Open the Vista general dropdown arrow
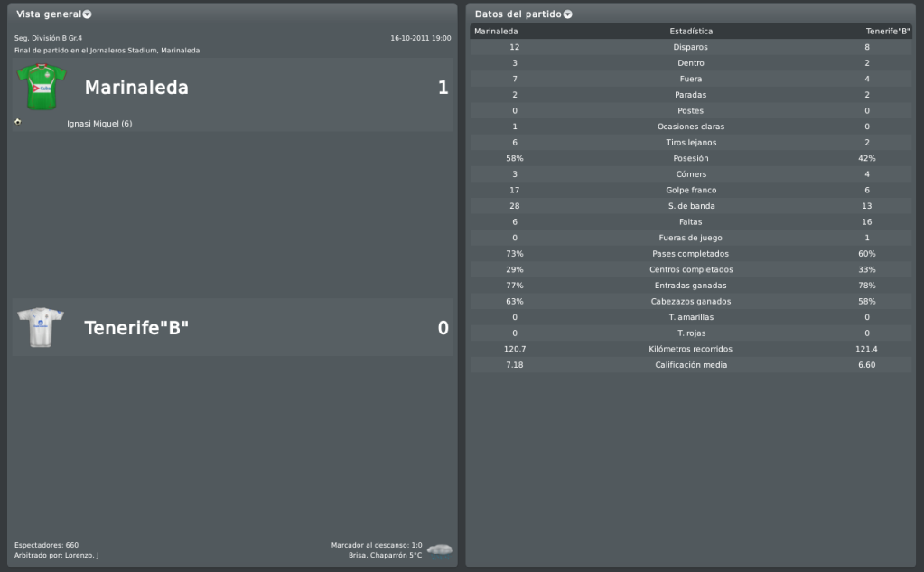Image resolution: width=924 pixels, height=572 pixels. click(x=87, y=14)
